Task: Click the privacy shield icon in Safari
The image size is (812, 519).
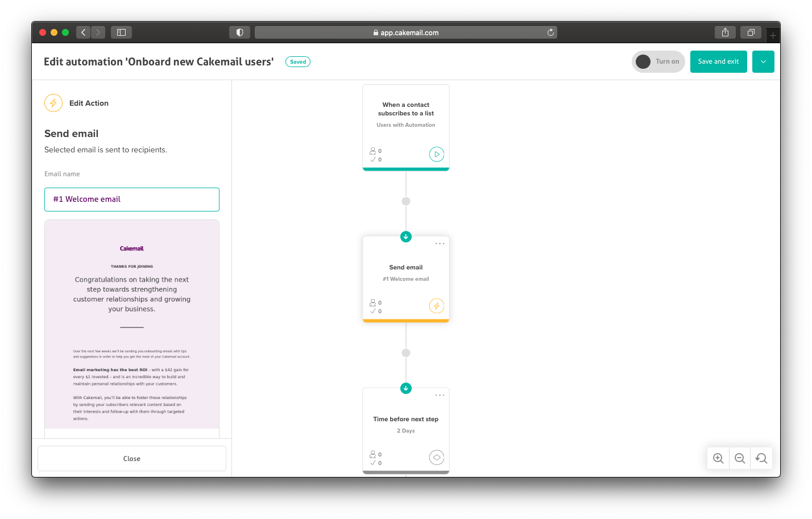Action: click(239, 32)
